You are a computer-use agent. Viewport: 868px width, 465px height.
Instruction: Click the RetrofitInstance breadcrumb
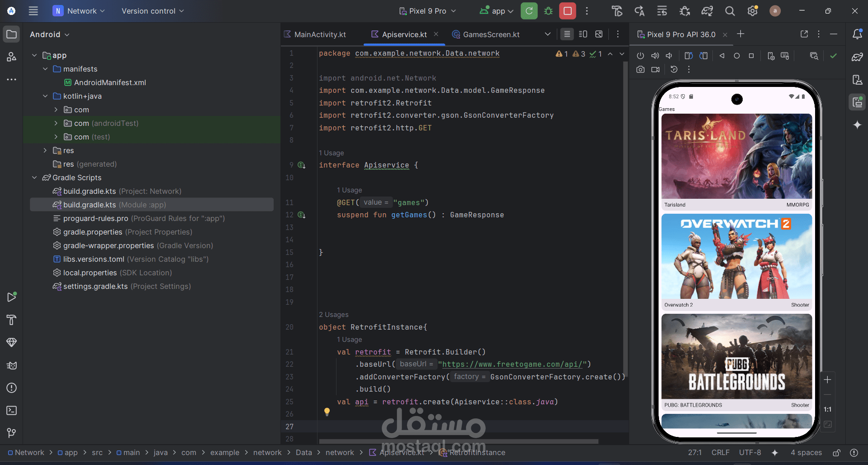(472, 452)
